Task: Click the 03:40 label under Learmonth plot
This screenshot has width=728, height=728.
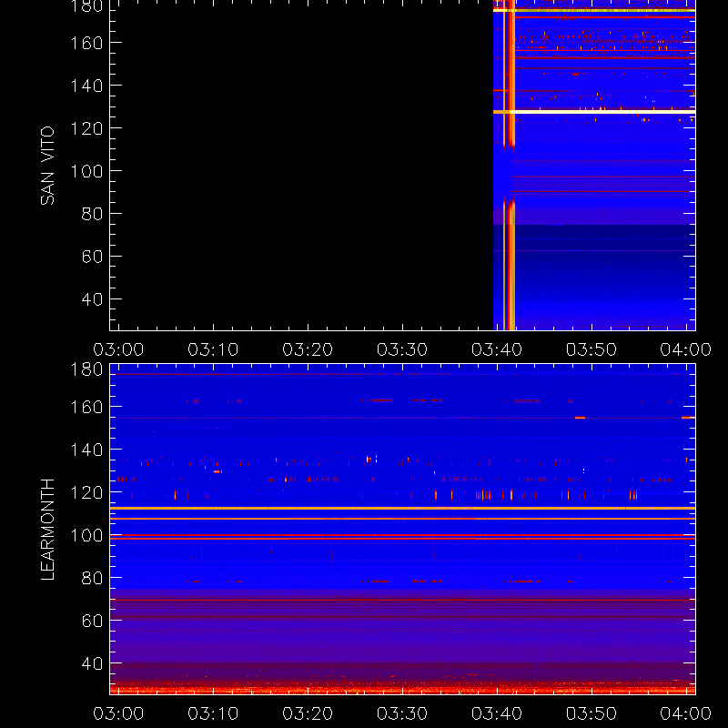Action: (497, 713)
